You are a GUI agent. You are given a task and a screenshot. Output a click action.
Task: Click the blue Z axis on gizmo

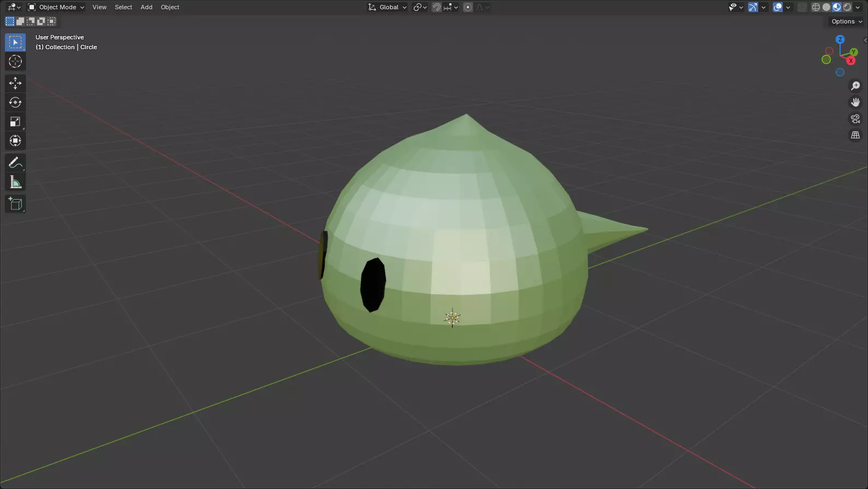click(840, 39)
